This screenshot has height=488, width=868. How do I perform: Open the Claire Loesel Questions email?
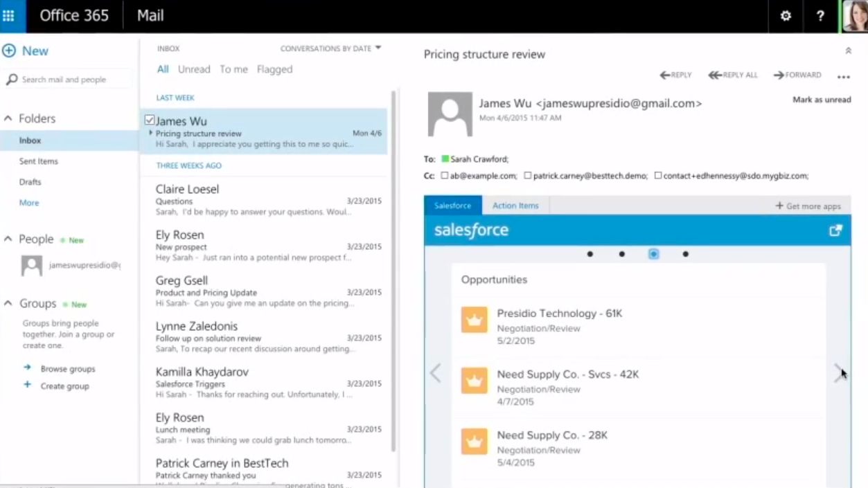[263, 200]
